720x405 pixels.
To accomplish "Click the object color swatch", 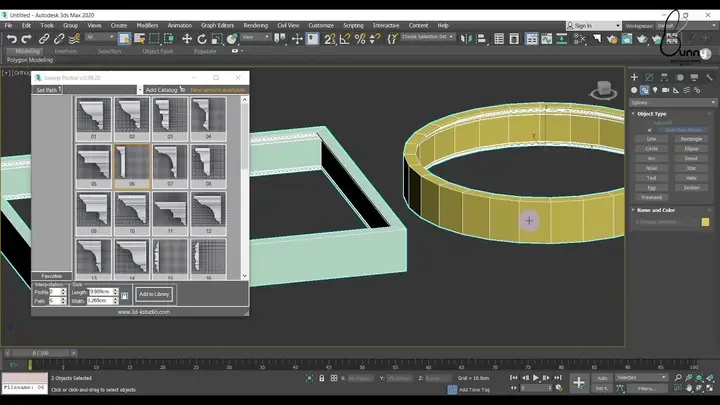I will coord(705,222).
